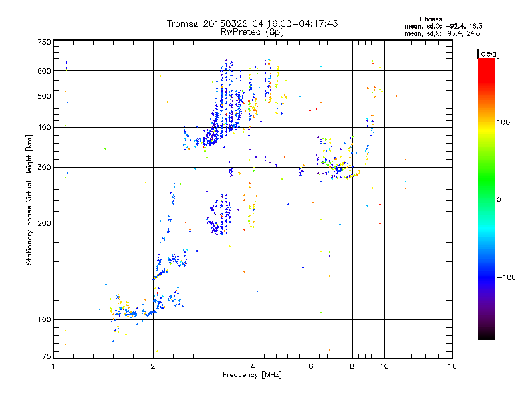Click the x-axis tick label '1'

coord(53,366)
